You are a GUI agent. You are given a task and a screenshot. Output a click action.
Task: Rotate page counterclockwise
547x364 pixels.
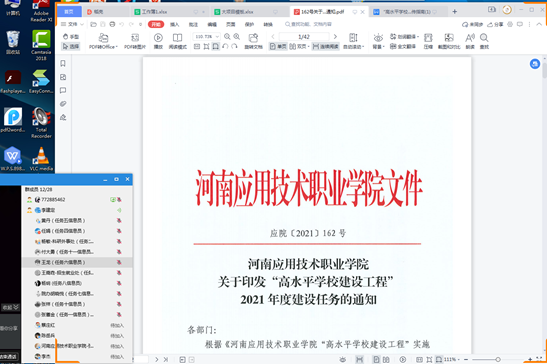pos(225,46)
